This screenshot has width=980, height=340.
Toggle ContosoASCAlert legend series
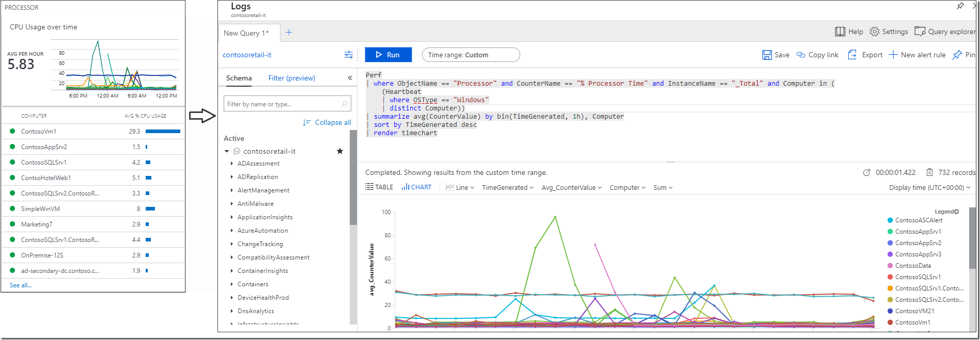tap(915, 220)
